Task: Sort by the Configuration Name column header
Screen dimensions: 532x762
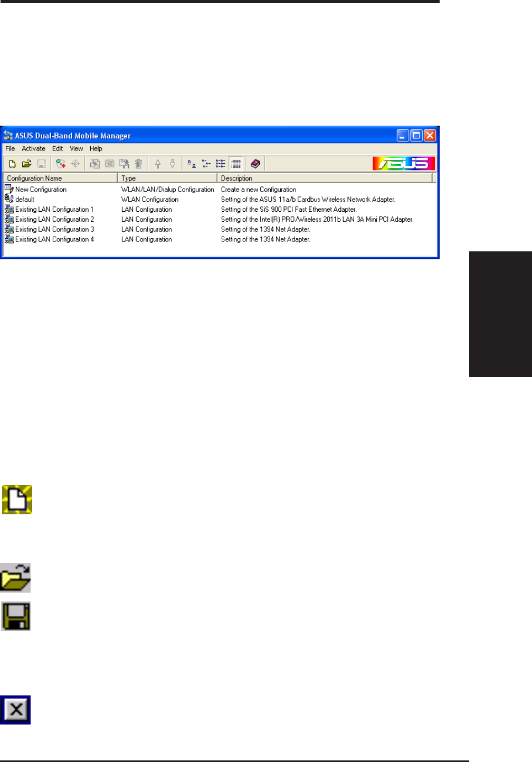Action: click(x=60, y=178)
